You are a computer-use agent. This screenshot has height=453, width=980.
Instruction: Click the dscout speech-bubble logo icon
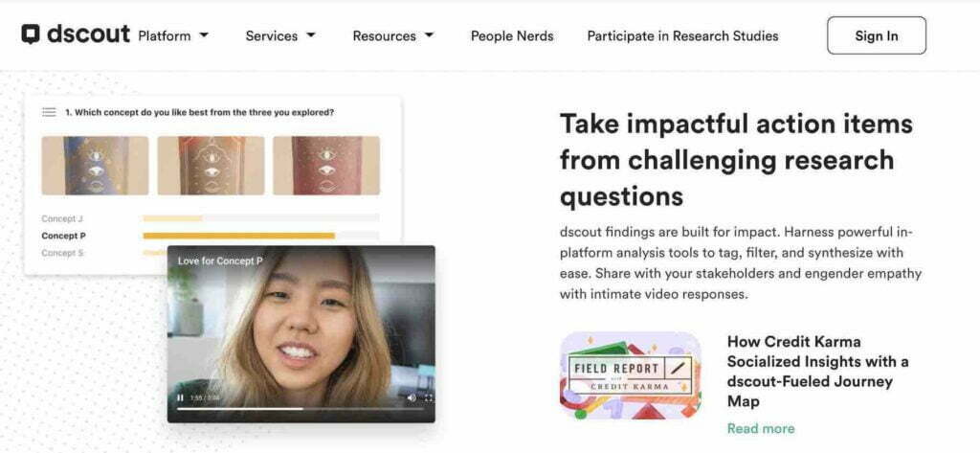[x=31, y=34]
